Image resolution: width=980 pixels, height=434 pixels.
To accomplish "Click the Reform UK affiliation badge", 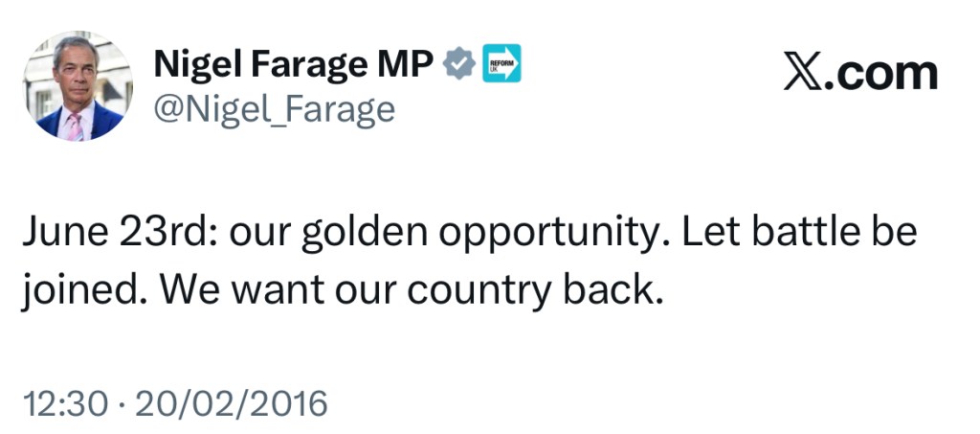I will click(501, 63).
